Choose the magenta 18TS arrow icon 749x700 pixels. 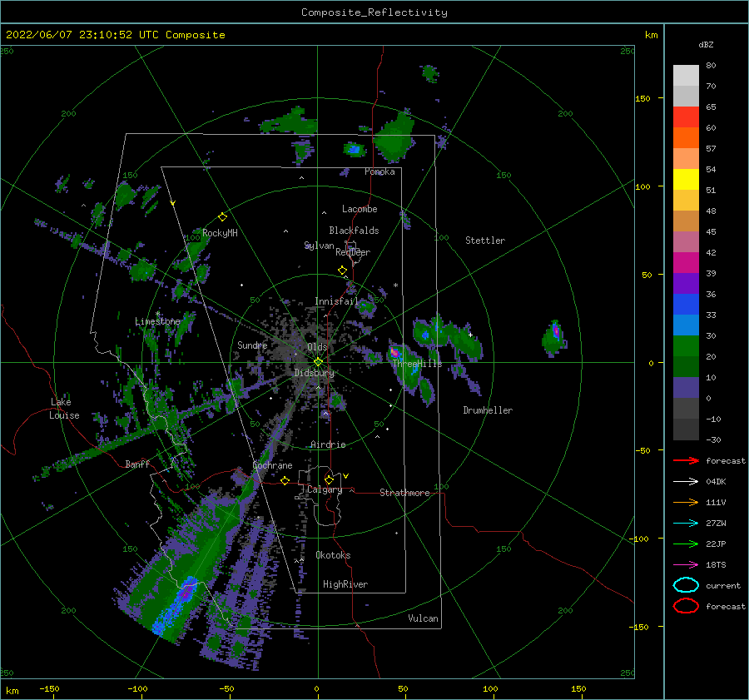686,565
